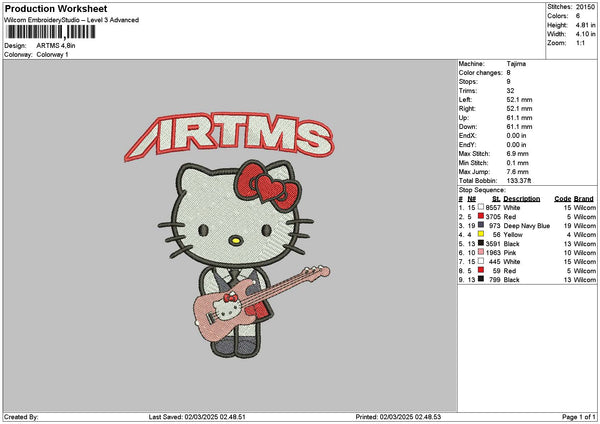Select the Total Bobbin value "133.37ft"

click(x=519, y=181)
